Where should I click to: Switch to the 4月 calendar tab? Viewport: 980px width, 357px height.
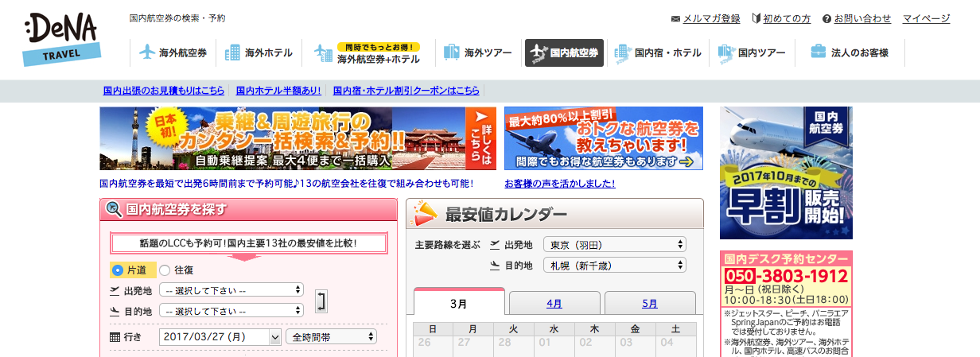554,304
